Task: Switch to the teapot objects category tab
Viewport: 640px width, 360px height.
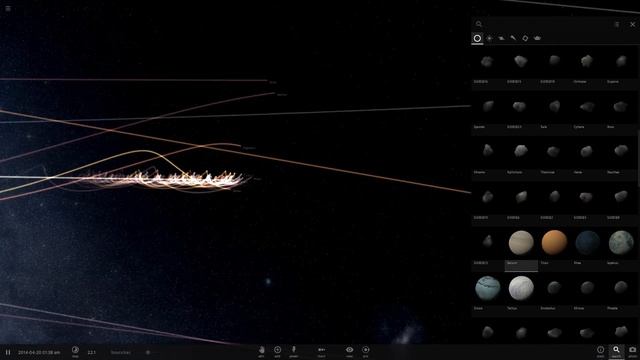Action: 538,38
